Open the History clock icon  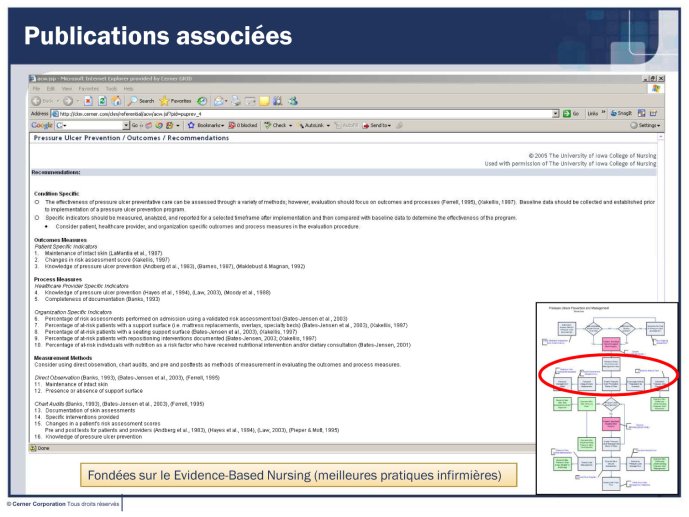pyautogui.click(x=202, y=101)
